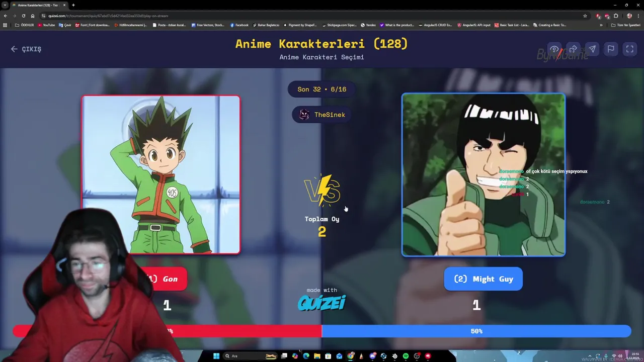Open Microsoft Edge from the taskbar
This screenshot has height=362, width=644.
coord(306,356)
